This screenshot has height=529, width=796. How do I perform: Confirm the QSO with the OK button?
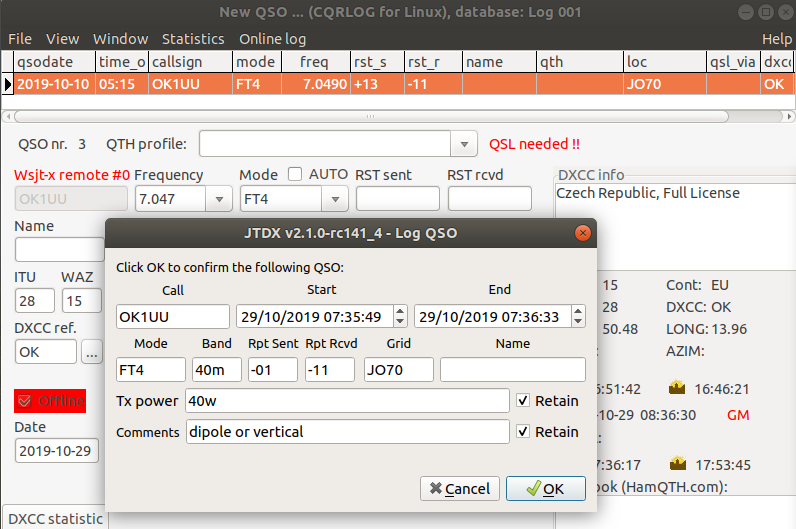coord(546,488)
